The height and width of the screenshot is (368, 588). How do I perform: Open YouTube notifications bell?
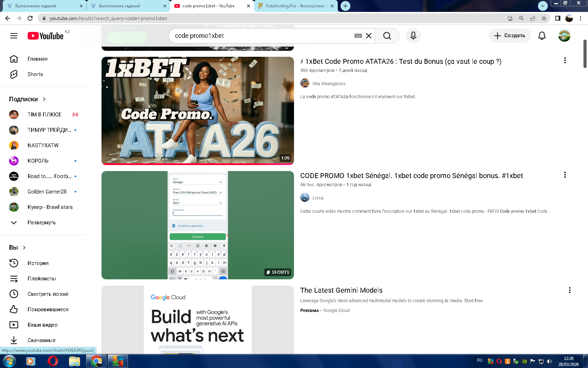542,36
